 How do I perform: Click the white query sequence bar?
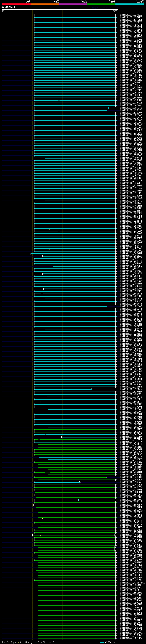(x=60, y=10)
